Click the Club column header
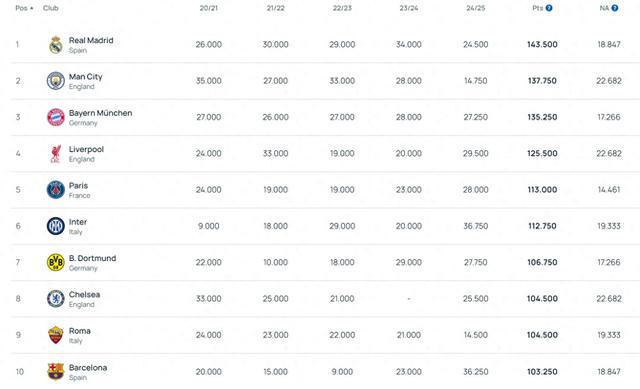This screenshot has width=640, height=389. click(51, 8)
